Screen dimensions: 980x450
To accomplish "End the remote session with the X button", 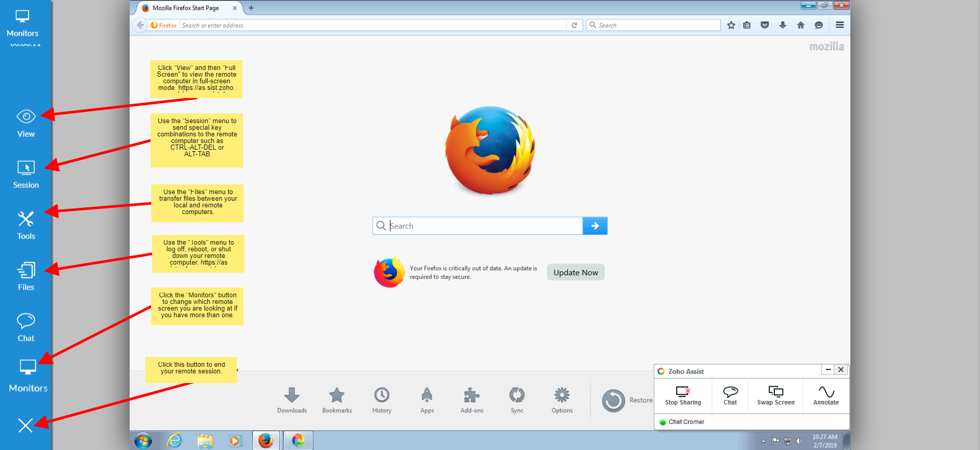I will tap(26, 425).
